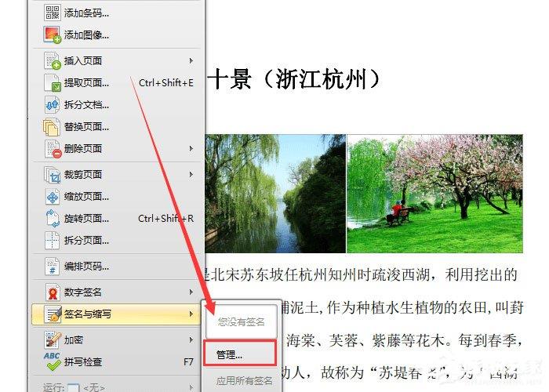Image resolution: width=549 pixels, height=392 pixels.
Task: Run 拼写检查 from the menu
Action: coord(115,361)
